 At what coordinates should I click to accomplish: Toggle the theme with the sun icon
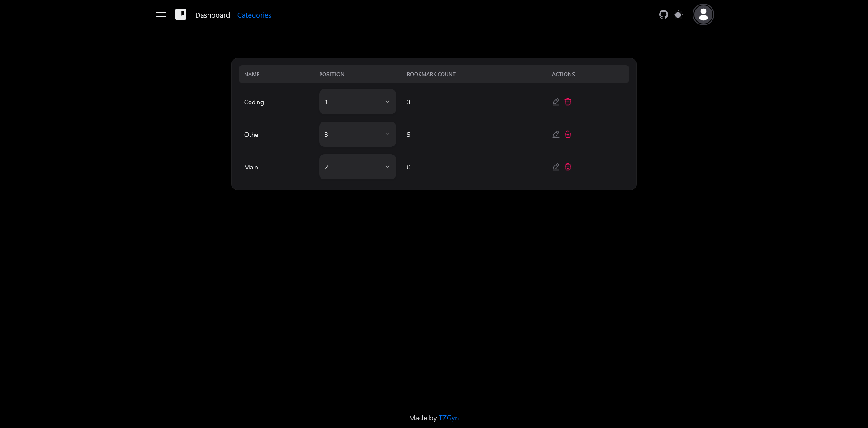(678, 14)
